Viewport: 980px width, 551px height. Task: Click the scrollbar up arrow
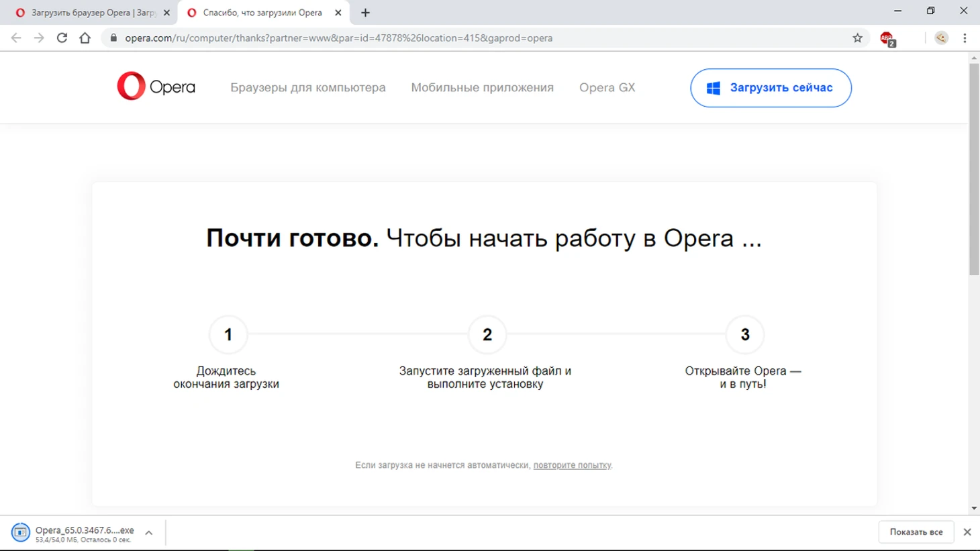(x=974, y=58)
